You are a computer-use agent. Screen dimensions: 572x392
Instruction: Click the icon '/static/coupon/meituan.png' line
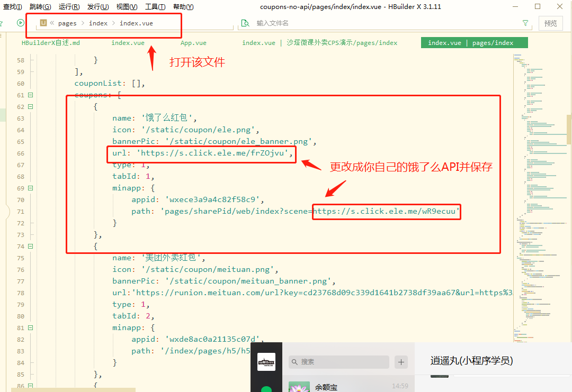coord(195,270)
